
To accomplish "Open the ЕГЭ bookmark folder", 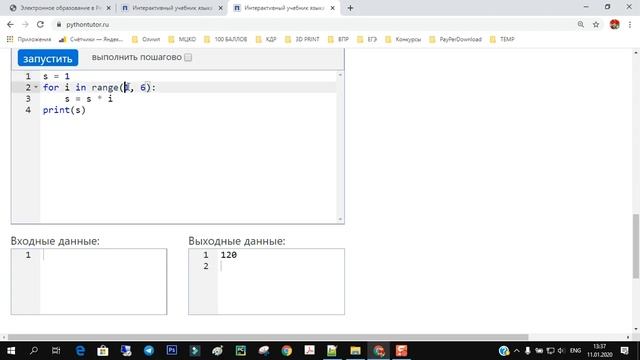I will [367, 39].
